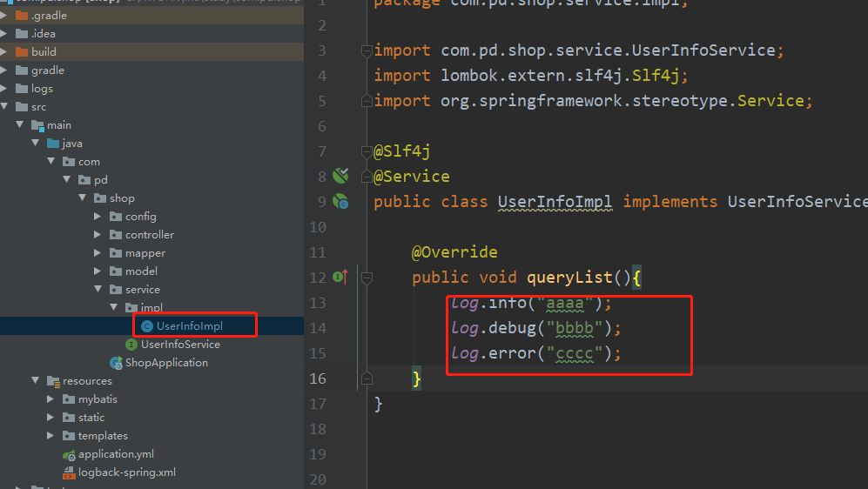Click the log.debug("bbbb") statement
868x489 pixels.
click(535, 328)
